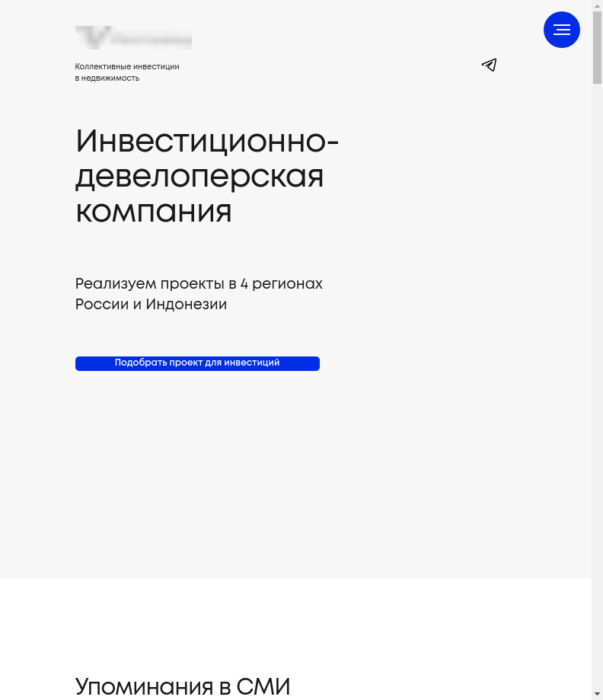Viewport: 603px width, 700px height.
Task: Click the 'Упоминания в СМИ' section heading
Action: 183,686
